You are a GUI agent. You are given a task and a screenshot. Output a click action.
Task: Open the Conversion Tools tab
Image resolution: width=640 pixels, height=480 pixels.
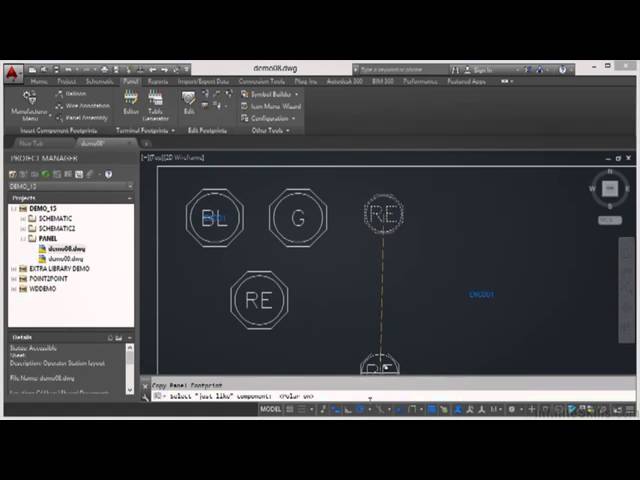click(x=262, y=82)
